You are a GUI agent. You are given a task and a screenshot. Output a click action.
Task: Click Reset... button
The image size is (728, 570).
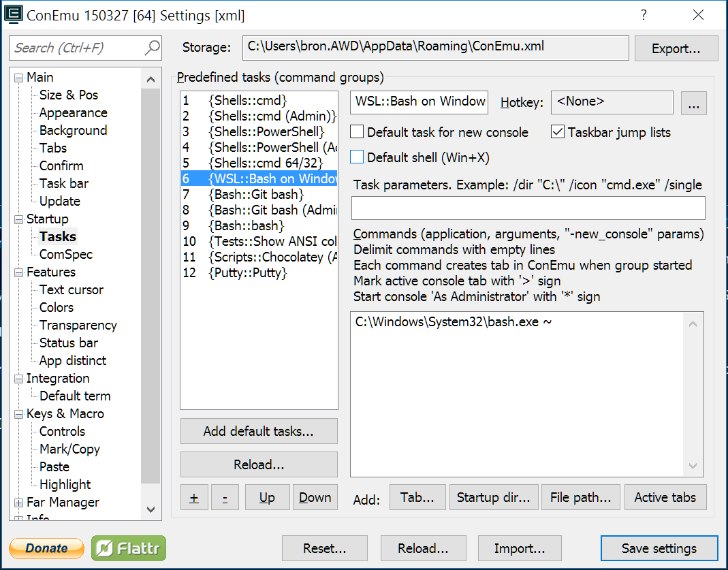click(x=325, y=548)
